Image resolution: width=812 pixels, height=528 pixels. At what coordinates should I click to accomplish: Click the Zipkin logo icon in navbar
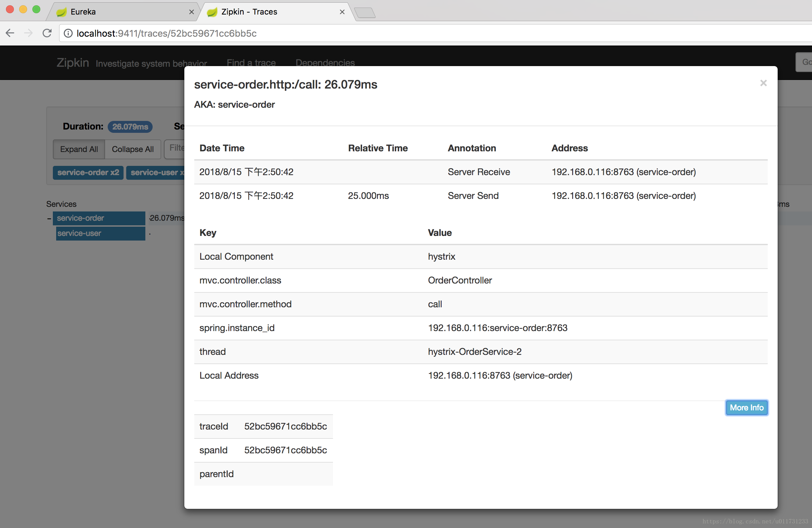click(x=71, y=63)
